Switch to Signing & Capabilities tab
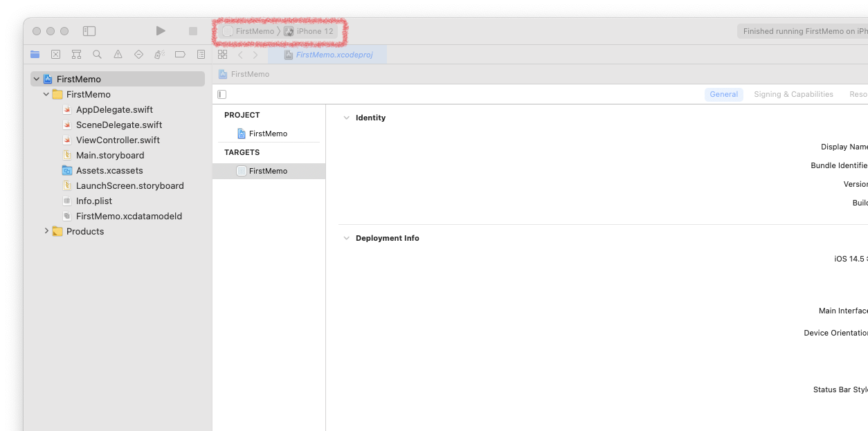The image size is (868, 431). pyautogui.click(x=793, y=94)
